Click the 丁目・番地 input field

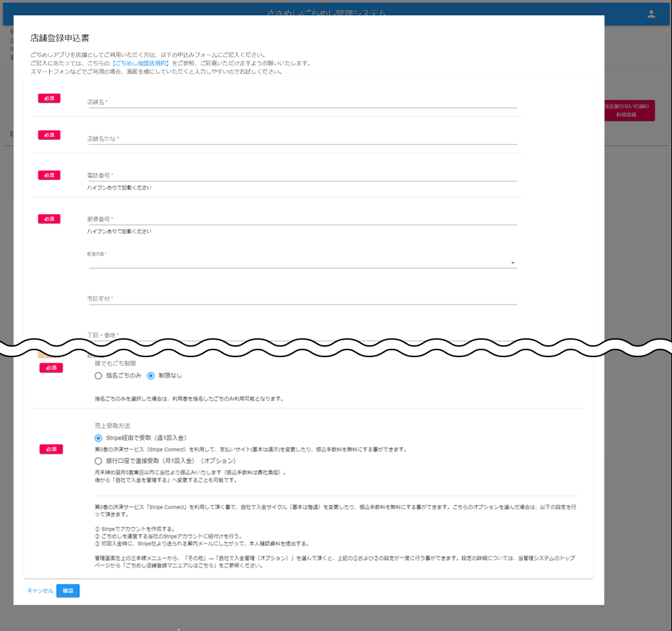(x=302, y=335)
